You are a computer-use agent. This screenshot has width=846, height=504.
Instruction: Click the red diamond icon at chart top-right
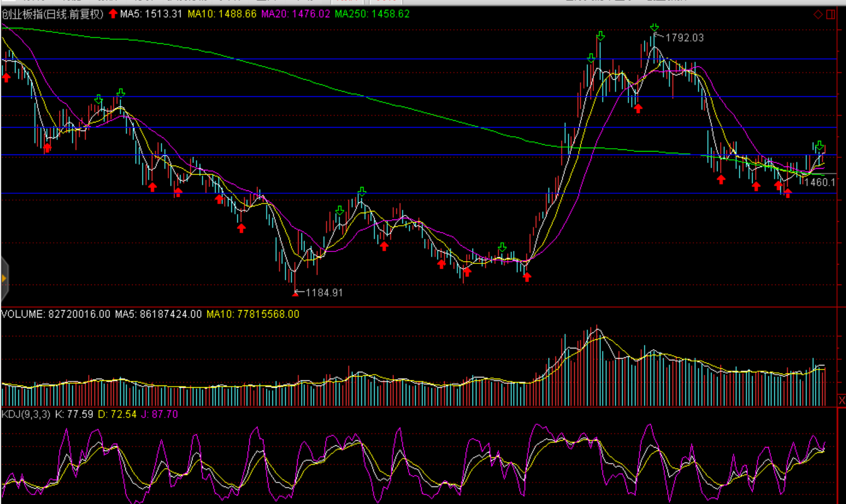coord(818,14)
